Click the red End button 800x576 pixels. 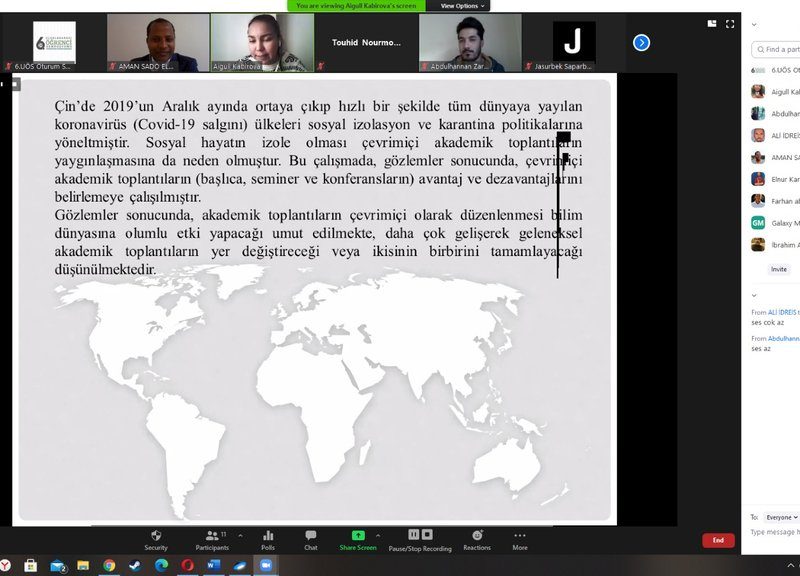tap(718, 540)
